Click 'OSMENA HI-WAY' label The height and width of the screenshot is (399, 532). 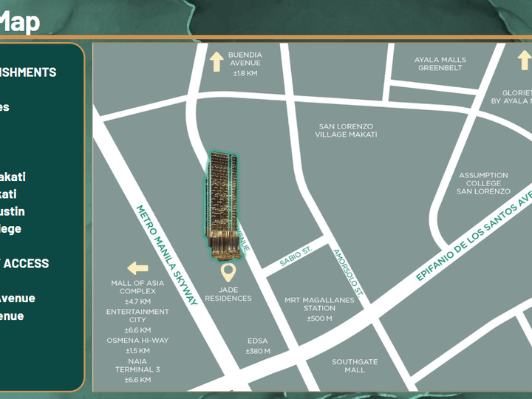point(137,341)
